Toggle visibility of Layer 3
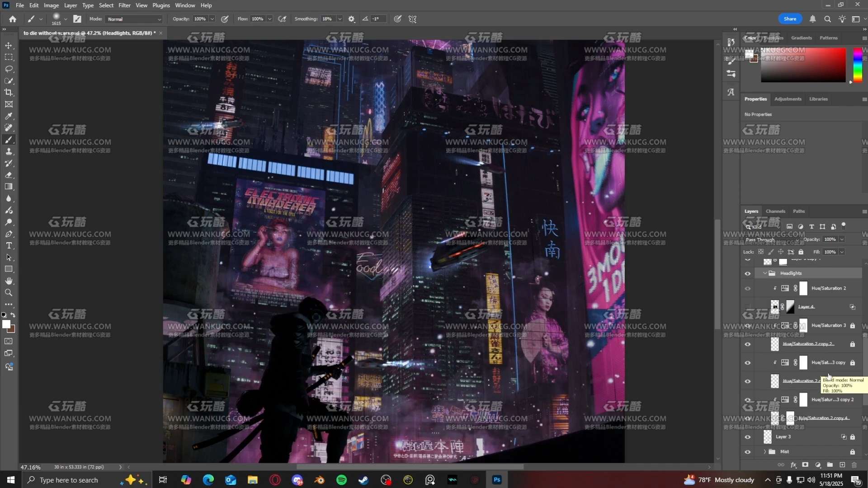The width and height of the screenshot is (868, 488). tap(747, 437)
